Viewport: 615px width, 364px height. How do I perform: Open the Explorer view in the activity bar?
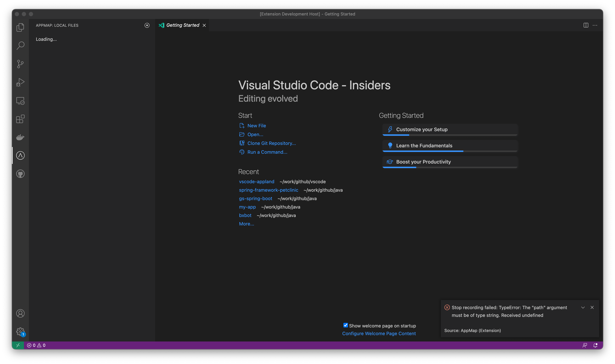point(20,27)
